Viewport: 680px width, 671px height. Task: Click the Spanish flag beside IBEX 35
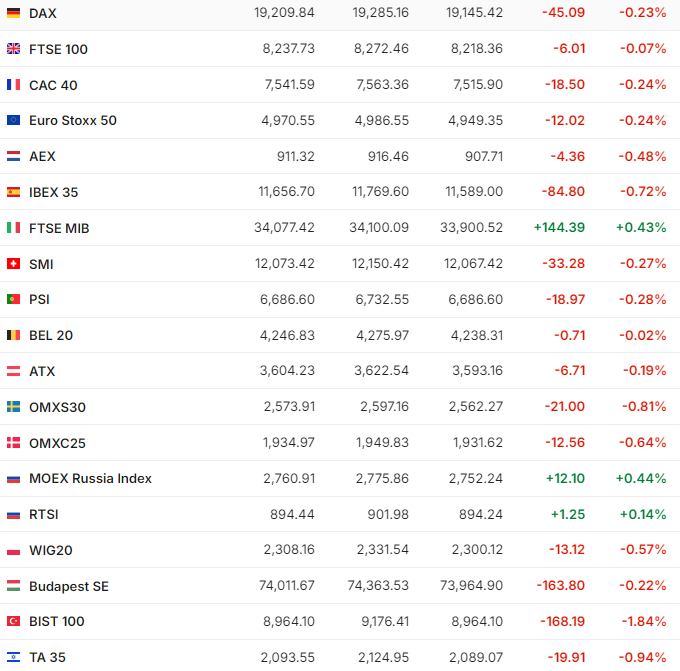click(x=13, y=192)
